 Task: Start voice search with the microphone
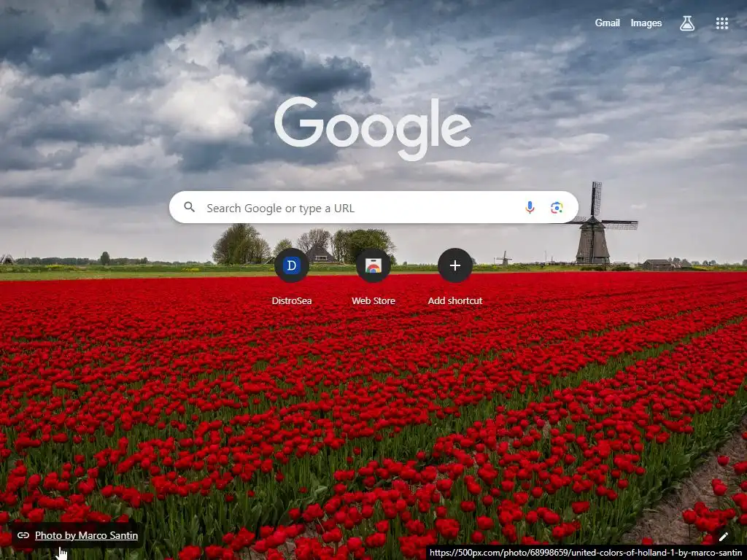click(x=530, y=208)
